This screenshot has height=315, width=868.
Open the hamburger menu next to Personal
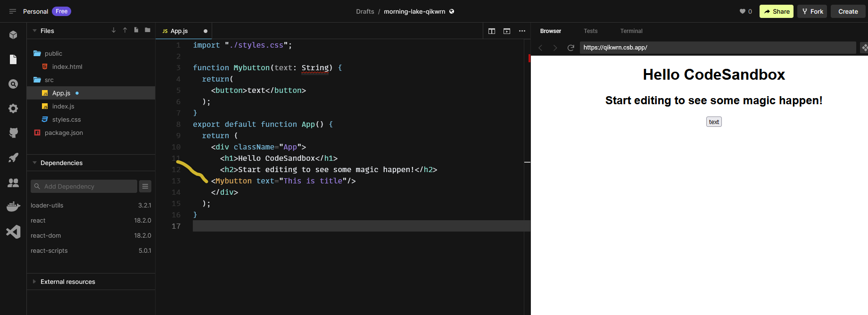[x=13, y=11]
